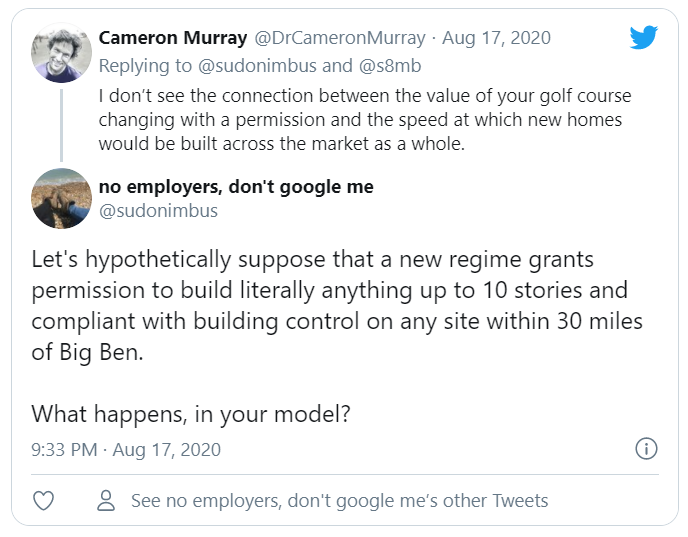688x537 pixels.
Task: Click the header date Aug 17, 2020
Action: 496,38
